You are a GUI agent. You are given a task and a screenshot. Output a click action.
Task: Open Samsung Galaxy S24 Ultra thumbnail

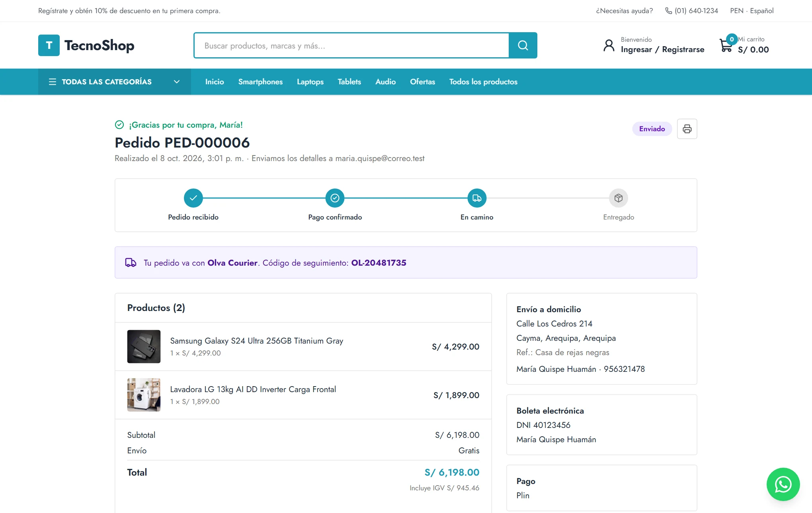tap(144, 346)
